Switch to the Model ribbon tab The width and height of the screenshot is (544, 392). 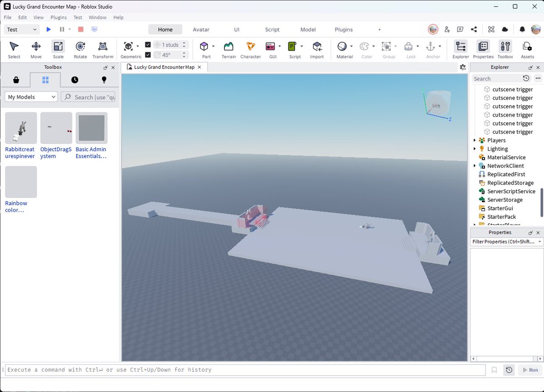pyautogui.click(x=308, y=29)
